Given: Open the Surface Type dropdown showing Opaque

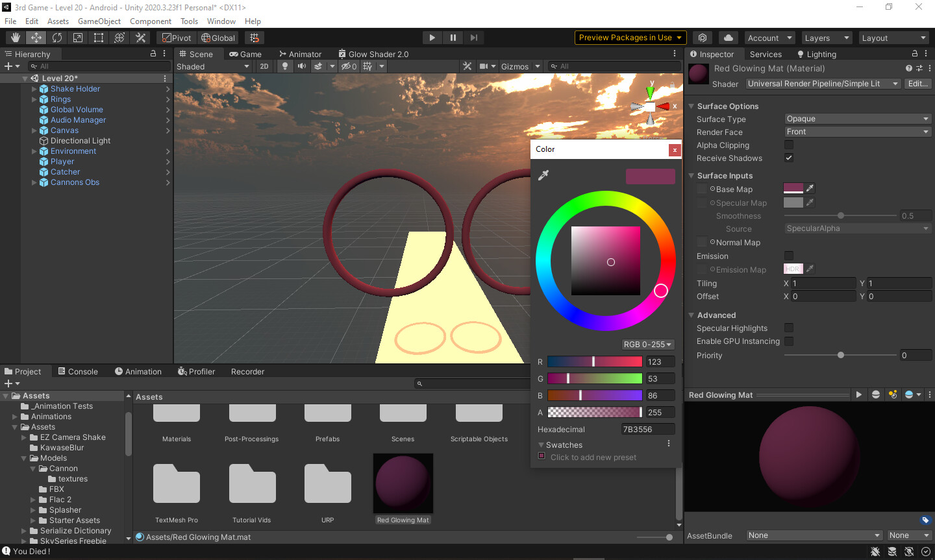Looking at the screenshot, I should click(856, 119).
